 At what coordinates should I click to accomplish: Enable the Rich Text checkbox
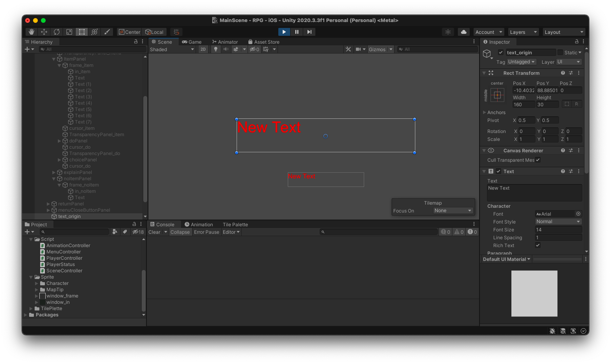coord(538,245)
